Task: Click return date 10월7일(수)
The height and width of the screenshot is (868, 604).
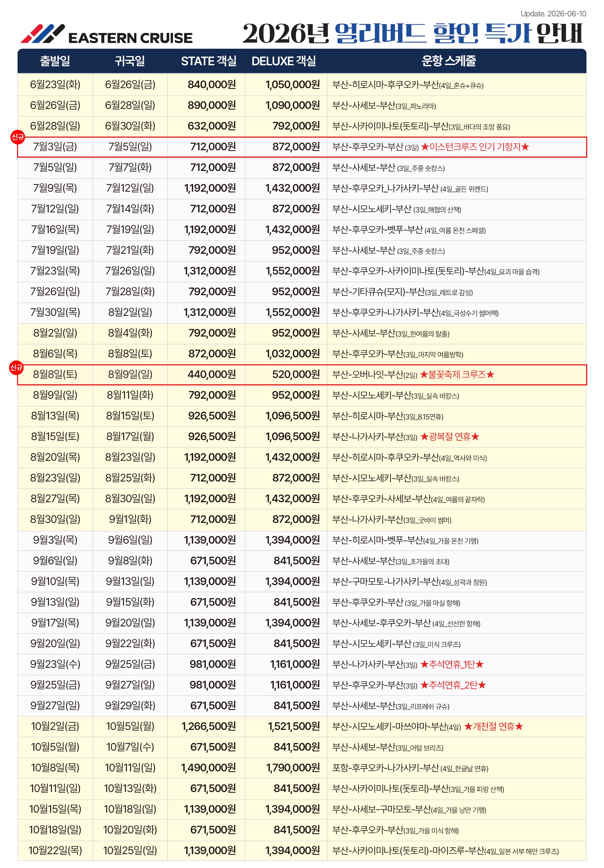Action: pos(130,747)
